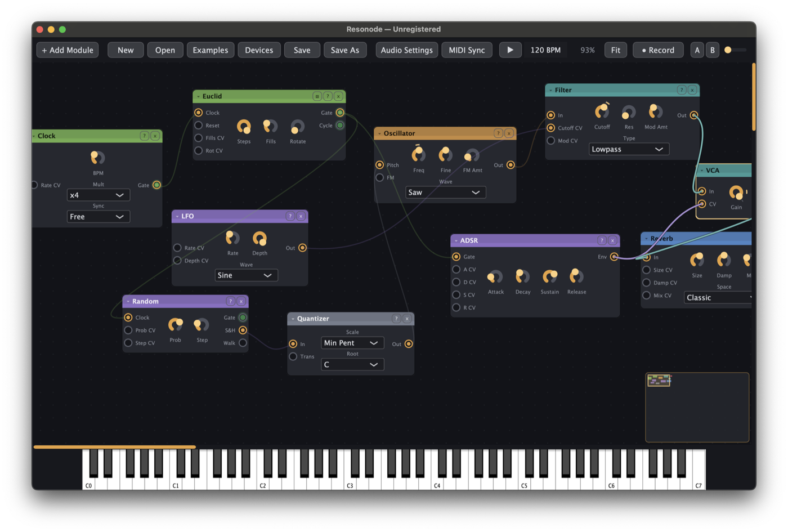Image resolution: width=788 pixels, height=532 pixels.
Task: Click the Euclid Steps knob
Action: 244,127
